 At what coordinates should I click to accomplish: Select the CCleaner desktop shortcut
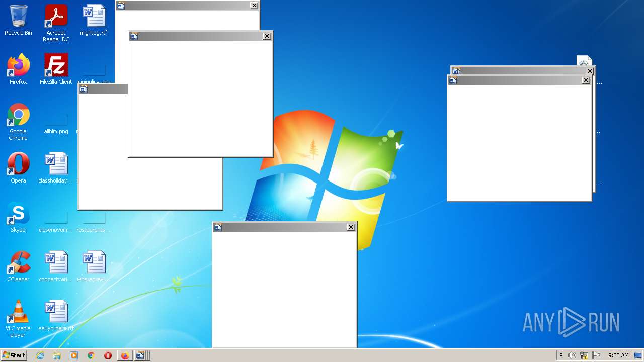click(x=18, y=266)
